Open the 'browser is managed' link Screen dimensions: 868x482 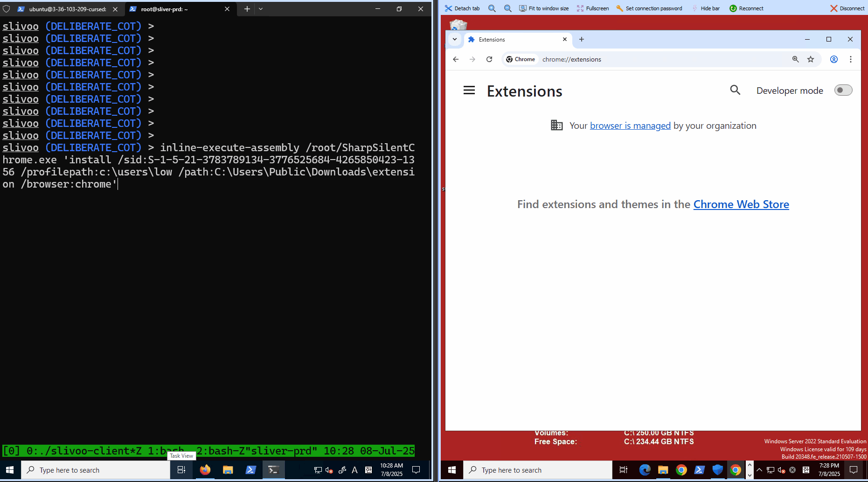630,126
